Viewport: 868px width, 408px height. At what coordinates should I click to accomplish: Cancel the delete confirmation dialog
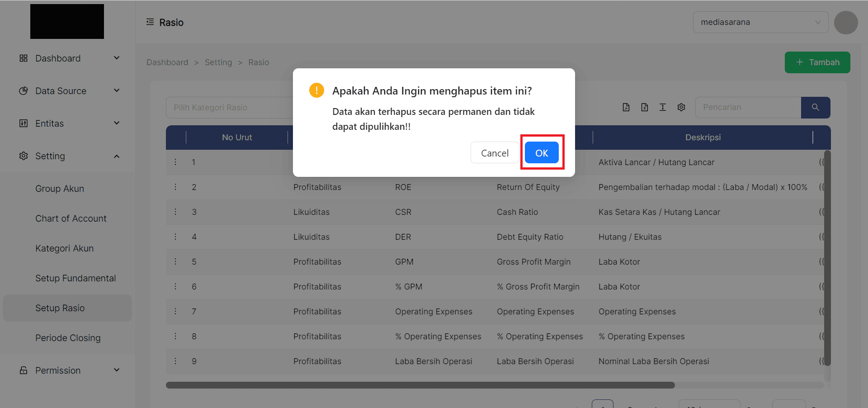[495, 153]
